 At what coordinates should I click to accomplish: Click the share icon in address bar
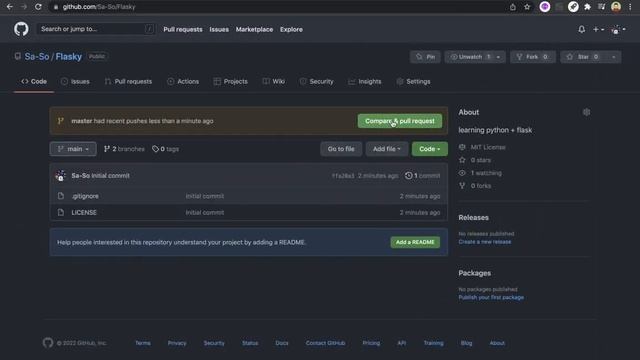coord(513,7)
